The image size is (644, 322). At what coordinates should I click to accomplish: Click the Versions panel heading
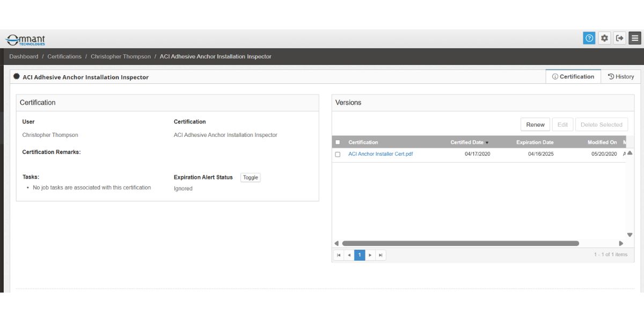click(x=348, y=103)
